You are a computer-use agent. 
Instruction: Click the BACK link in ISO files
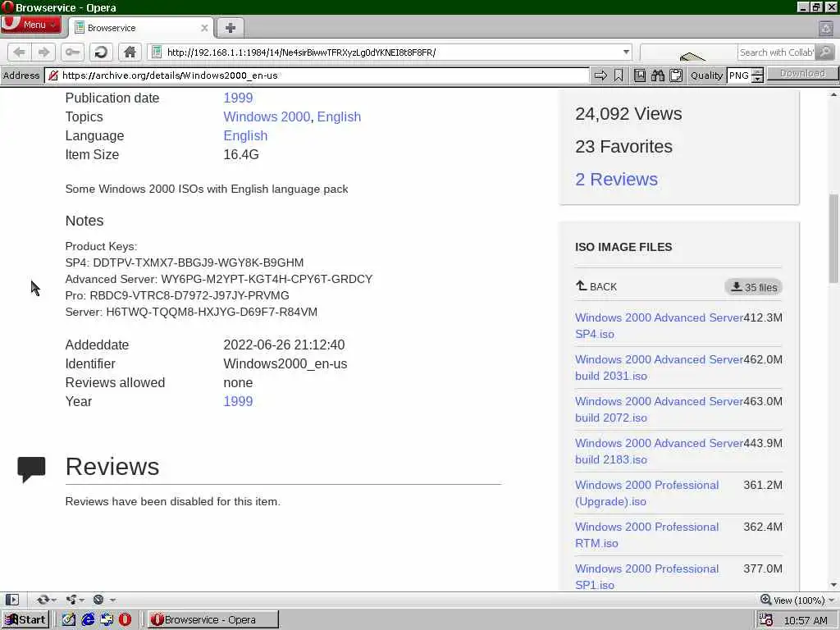[x=596, y=286]
